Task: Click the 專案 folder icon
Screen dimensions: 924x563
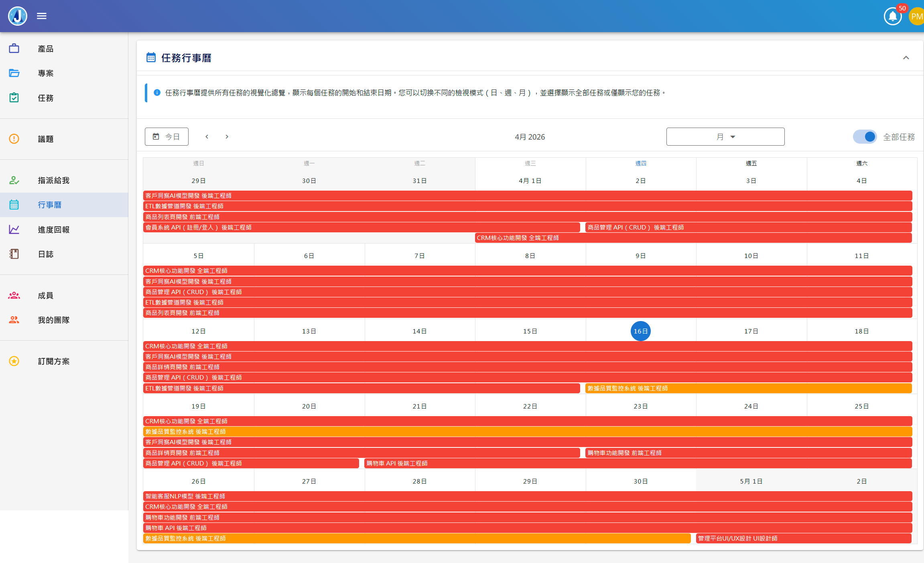Action: (x=14, y=73)
